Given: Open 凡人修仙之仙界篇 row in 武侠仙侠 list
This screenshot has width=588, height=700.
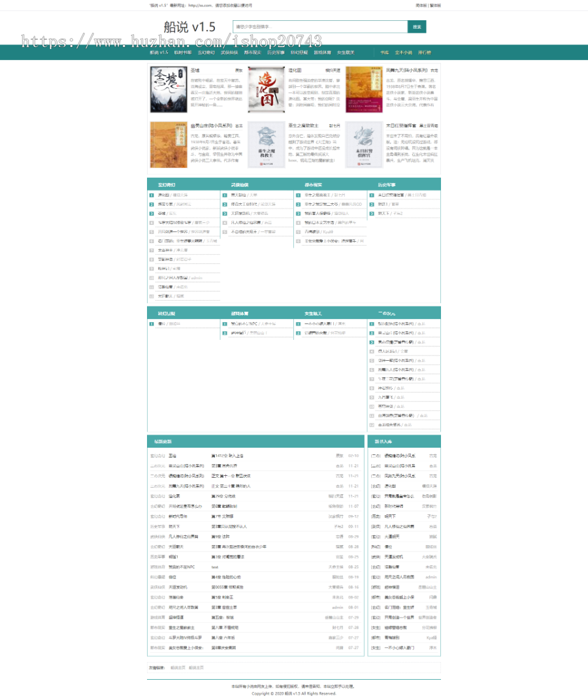Looking at the screenshot, I should click(251, 223).
